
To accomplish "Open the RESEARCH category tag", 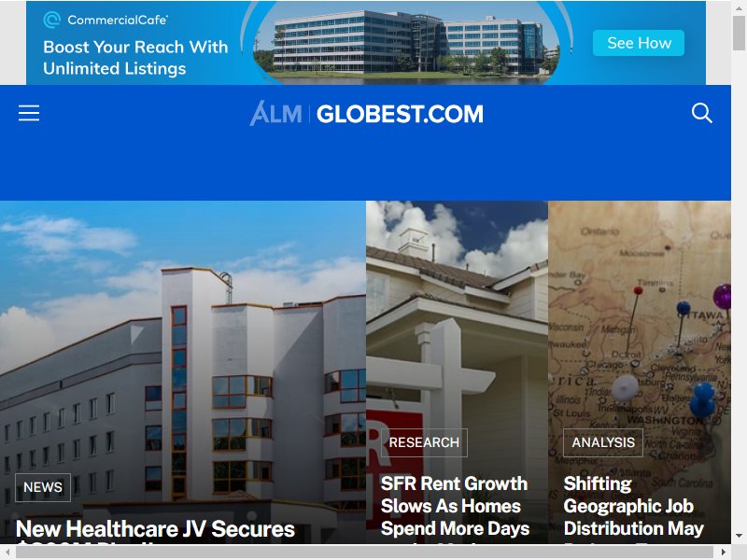I will pos(424,442).
